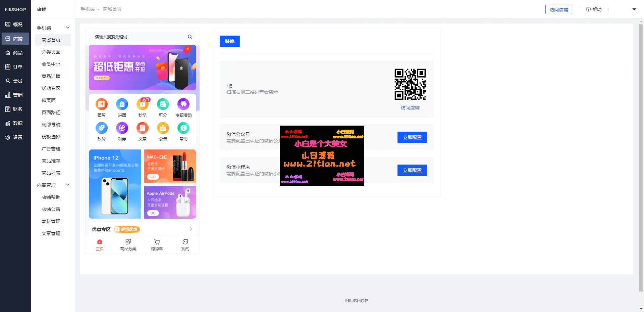Viewport: 644px width, 312px height.
Task: Open 商品 in main sidebar
Action: [x=15, y=53]
